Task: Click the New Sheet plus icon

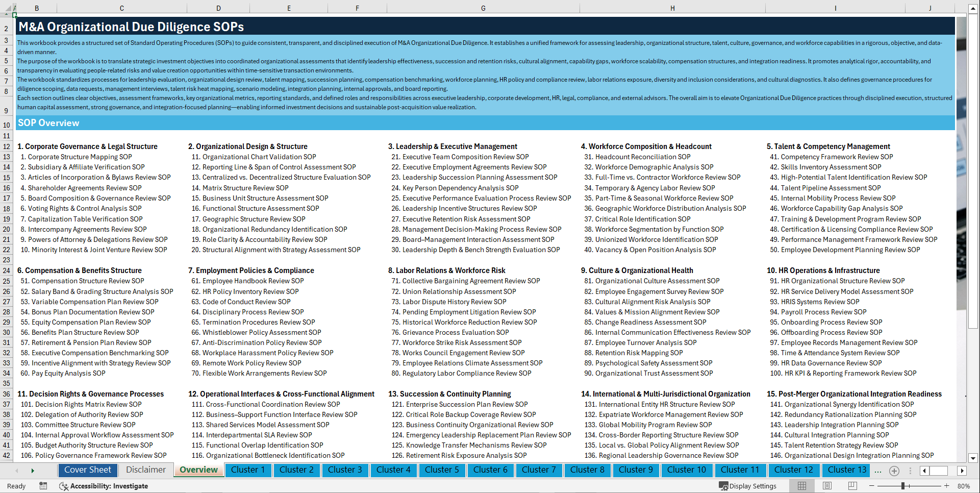Action: click(894, 471)
